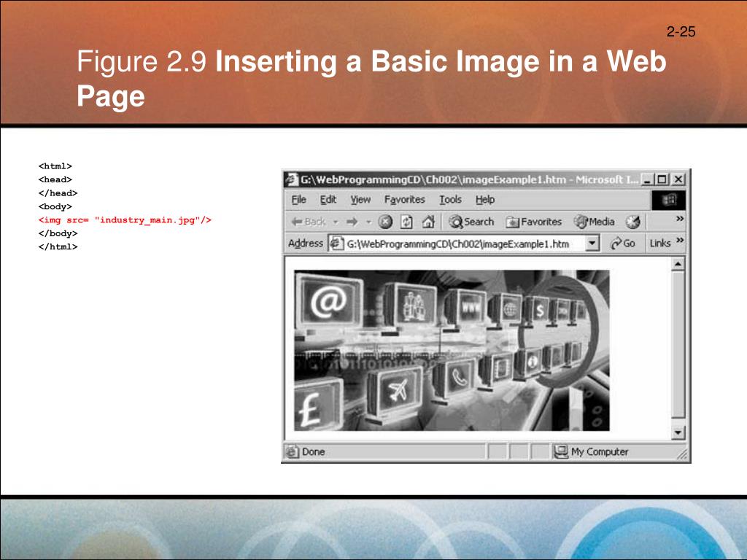Minimize the Internet Explorer window
The height and width of the screenshot is (560, 747).
pyautogui.click(x=646, y=179)
